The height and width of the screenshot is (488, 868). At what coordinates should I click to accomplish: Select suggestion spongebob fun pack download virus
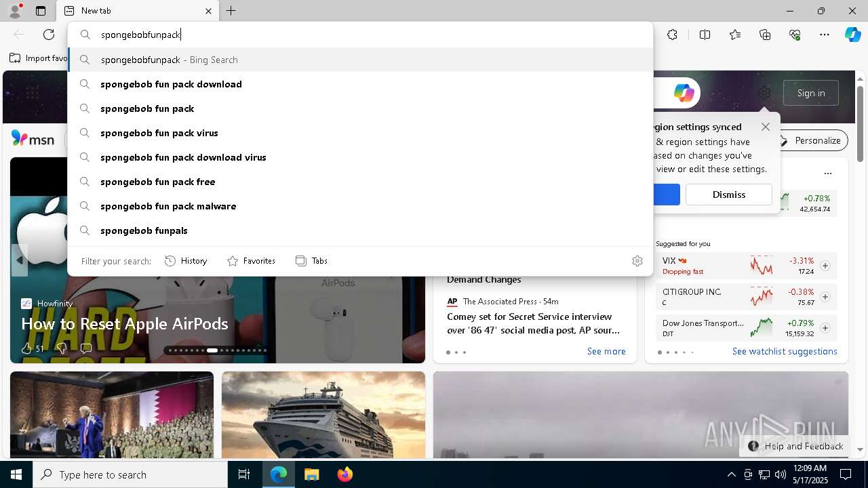pyautogui.click(x=360, y=157)
